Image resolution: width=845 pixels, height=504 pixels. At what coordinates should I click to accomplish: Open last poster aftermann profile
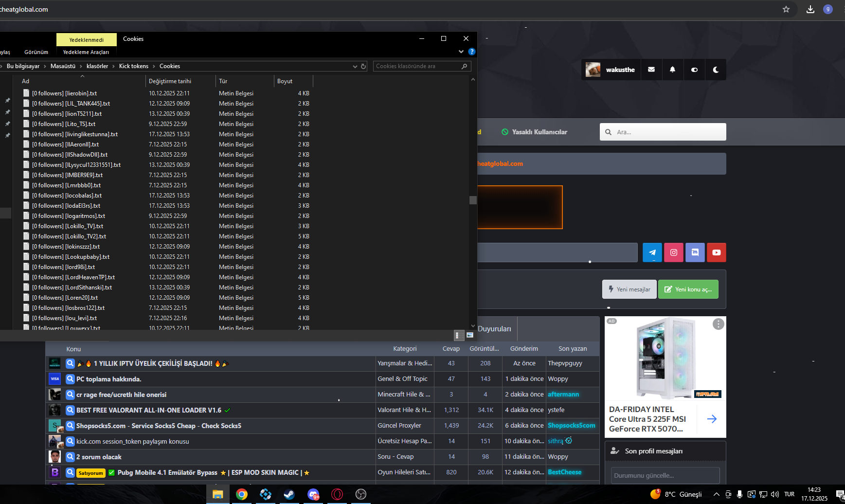coord(563,395)
